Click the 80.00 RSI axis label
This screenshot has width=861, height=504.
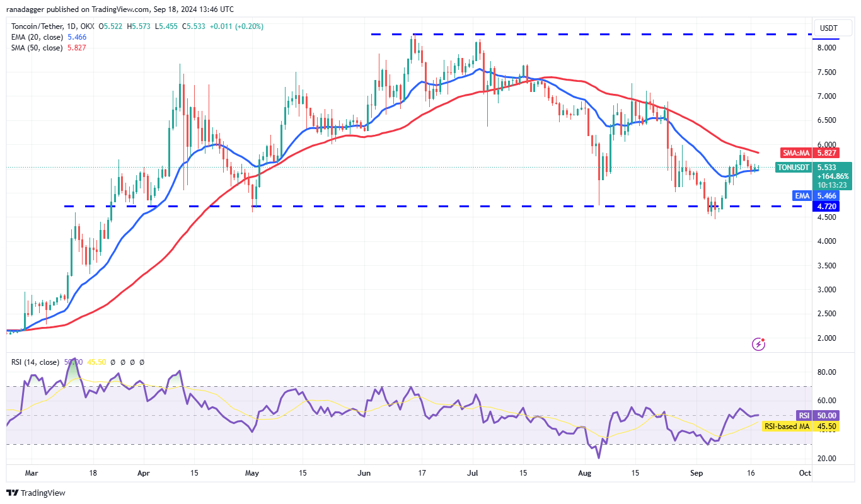pyautogui.click(x=827, y=372)
